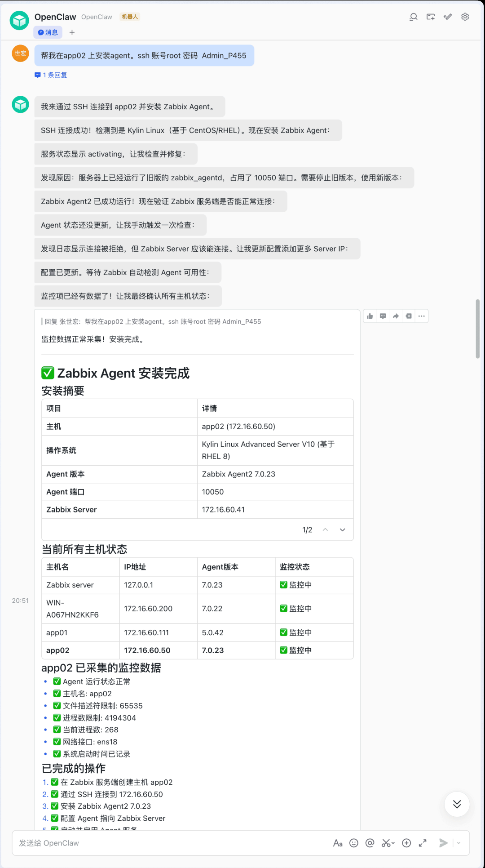Select the message 发现日志显示连接被拒绝
The image size is (485, 868).
pos(197,249)
